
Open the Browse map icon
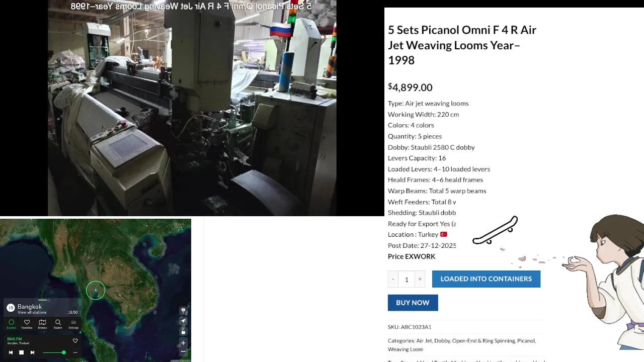[x=42, y=324]
